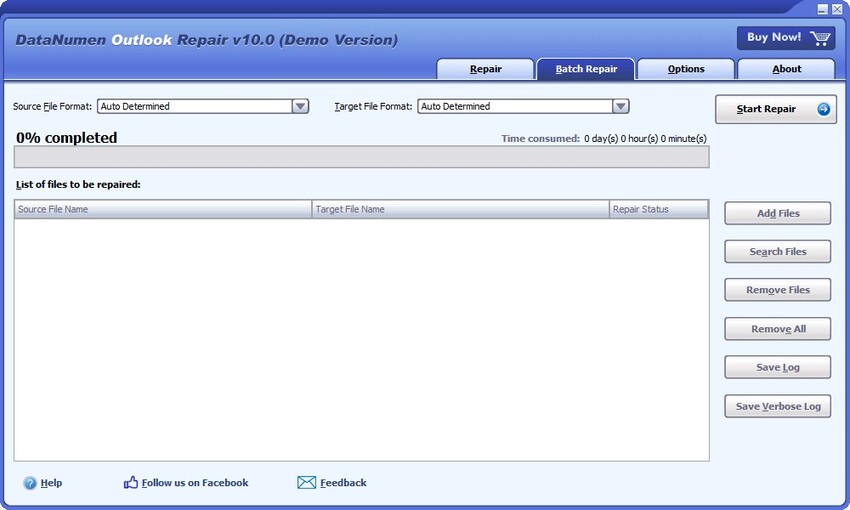Expand Target File Format dropdown arrow

(620, 106)
